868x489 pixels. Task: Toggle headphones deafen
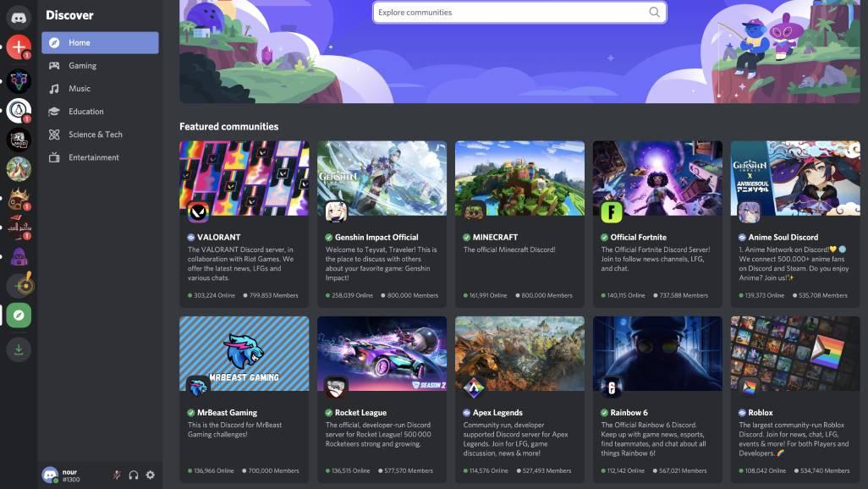tap(134, 475)
